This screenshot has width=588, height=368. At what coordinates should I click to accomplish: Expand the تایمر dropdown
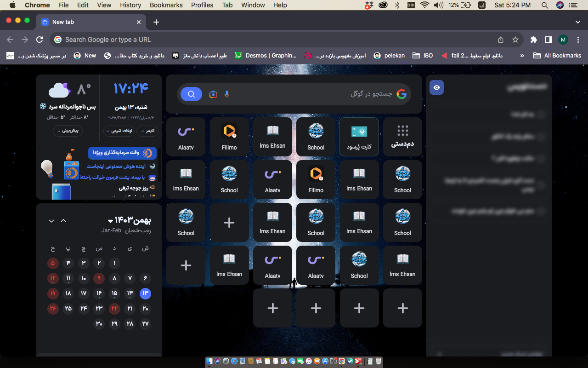pos(148,131)
